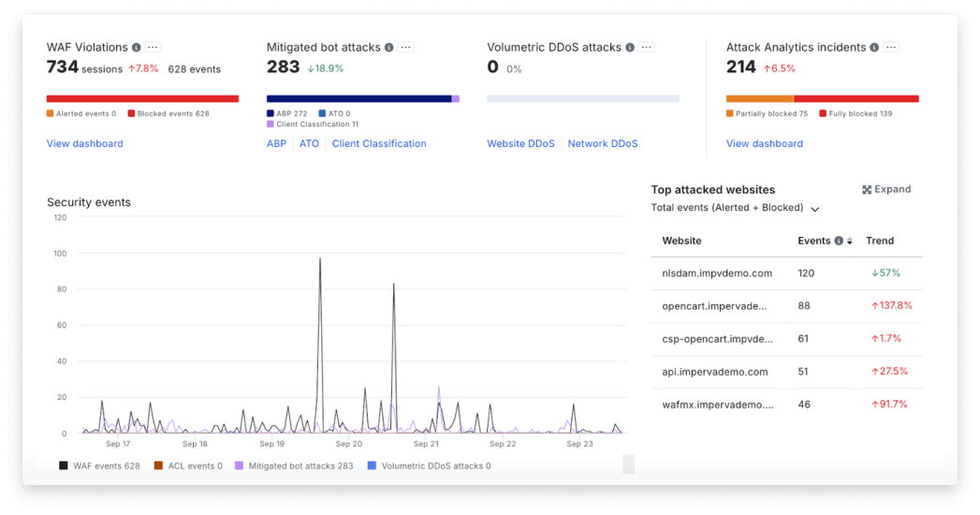The height and width of the screenshot is (515, 980).
Task: Expand the Top attacked websites panel
Action: coord(885,189)
